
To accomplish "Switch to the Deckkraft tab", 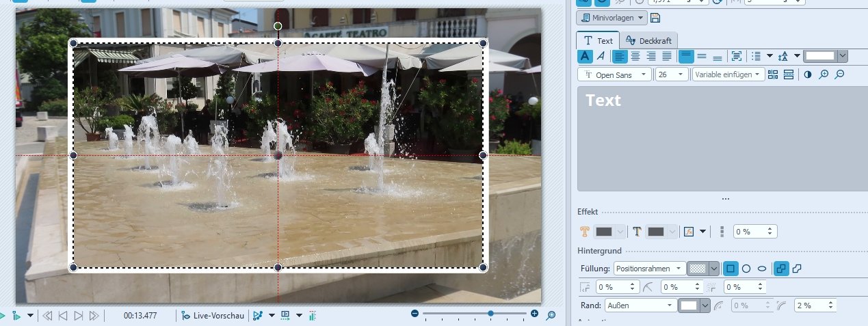I will [x=649, y=40].
